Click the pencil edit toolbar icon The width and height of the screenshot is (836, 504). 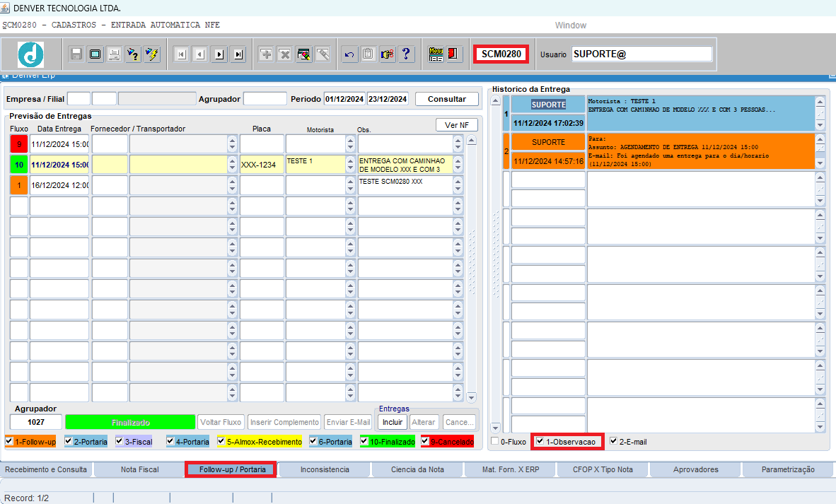click(323, 54)
